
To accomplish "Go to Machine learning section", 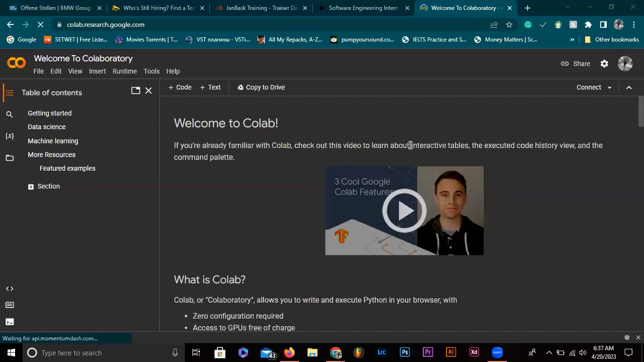I will point(53,141).
